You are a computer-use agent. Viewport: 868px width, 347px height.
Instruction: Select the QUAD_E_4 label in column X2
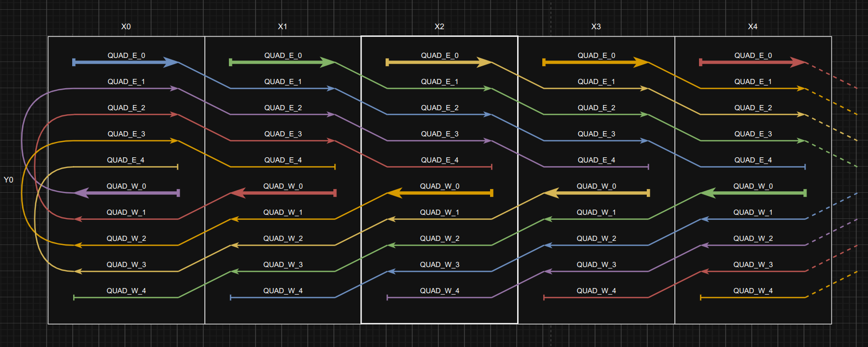439,160
